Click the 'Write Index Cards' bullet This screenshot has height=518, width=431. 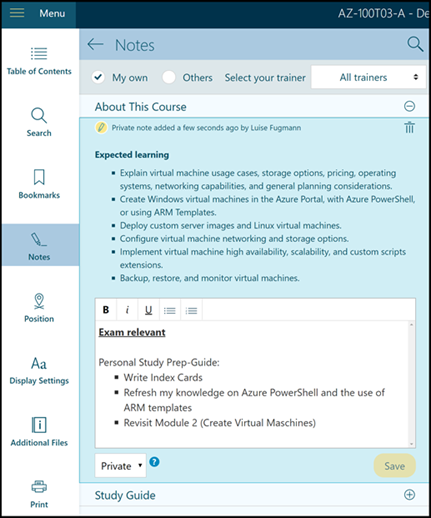(x=163, y=377)
